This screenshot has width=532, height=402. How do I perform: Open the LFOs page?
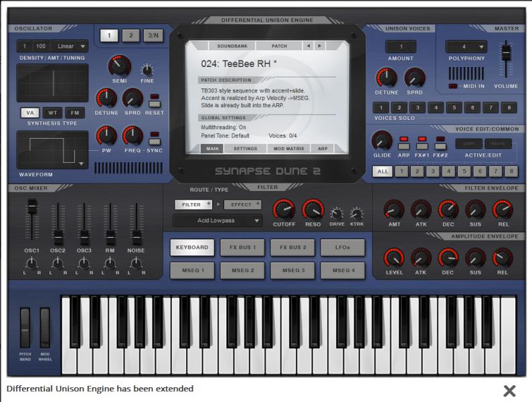click(343, 247)
